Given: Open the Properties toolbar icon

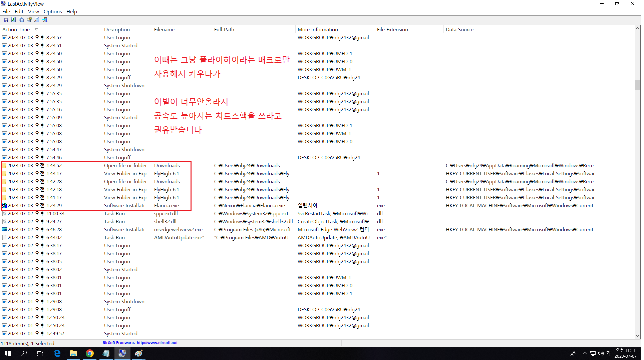Looking at the screenshot, I should pos(29,20).
